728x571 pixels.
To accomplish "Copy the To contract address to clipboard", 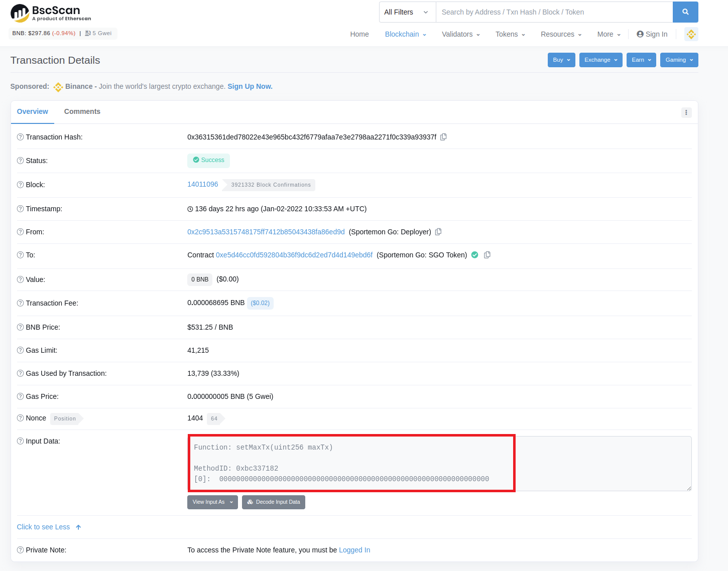I will [487, 255].
